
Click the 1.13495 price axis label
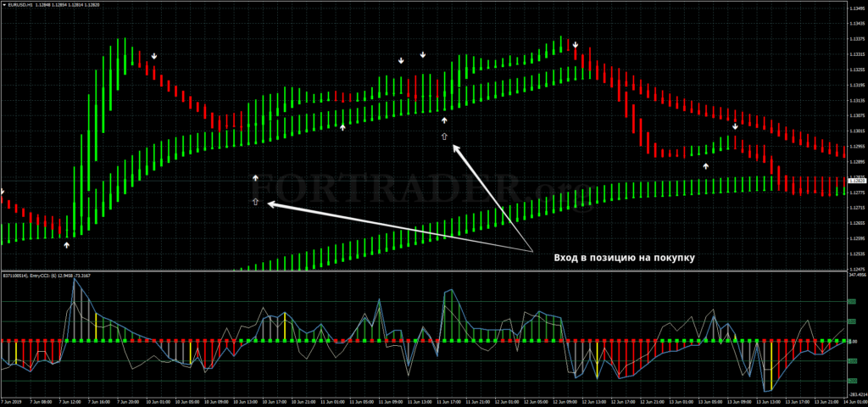(x=857, y=8)
